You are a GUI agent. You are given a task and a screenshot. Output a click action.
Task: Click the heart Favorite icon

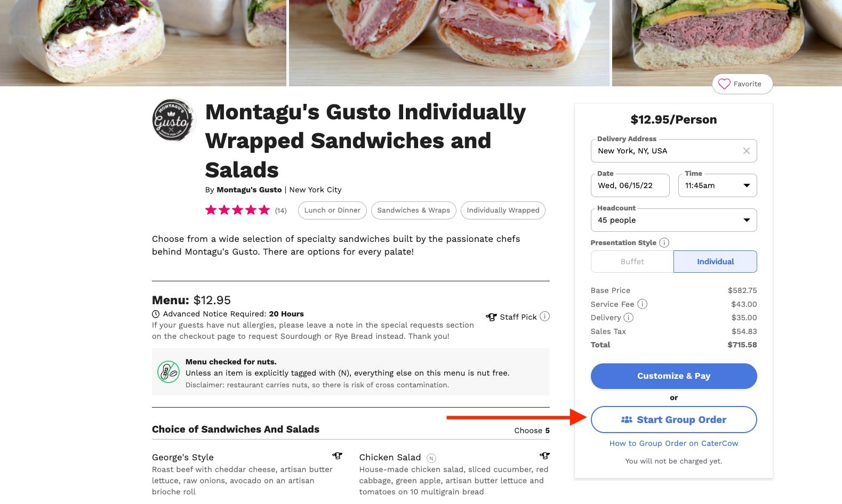(724, 84)
